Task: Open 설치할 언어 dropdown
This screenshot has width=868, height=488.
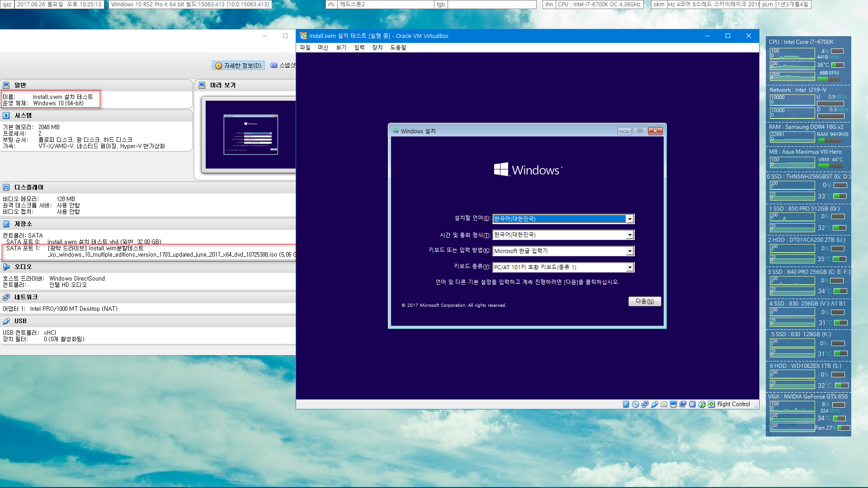Action: click(x=629, y=219)
